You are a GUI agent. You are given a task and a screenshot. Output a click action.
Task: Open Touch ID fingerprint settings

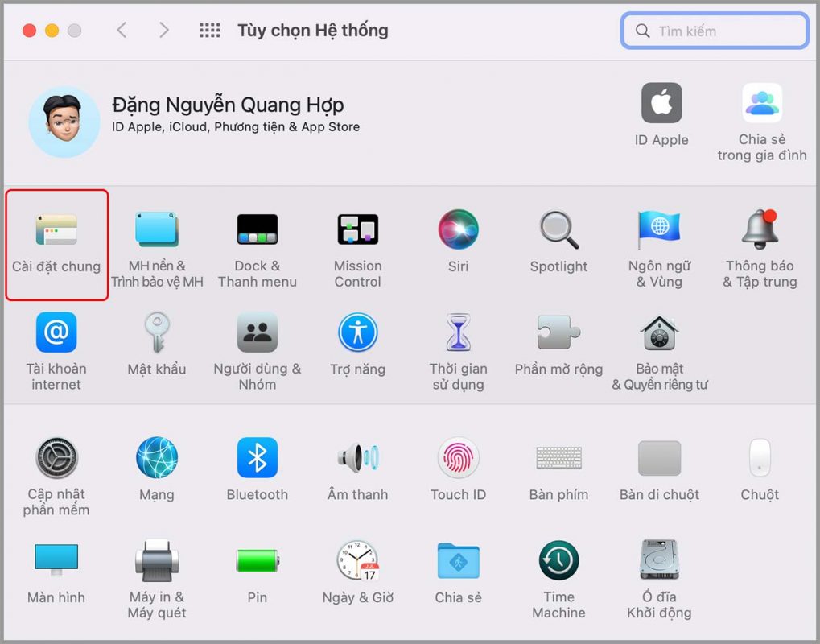[x=458, y=459]
